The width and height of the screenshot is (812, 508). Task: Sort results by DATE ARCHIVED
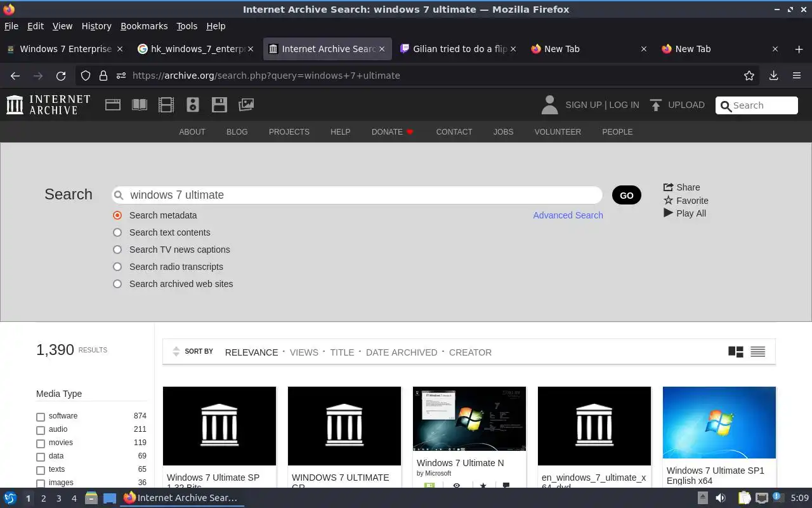402,352
